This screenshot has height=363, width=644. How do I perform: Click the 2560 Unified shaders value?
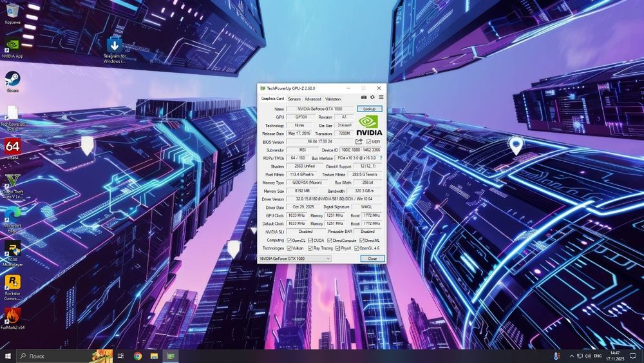[x=305, y=166]
